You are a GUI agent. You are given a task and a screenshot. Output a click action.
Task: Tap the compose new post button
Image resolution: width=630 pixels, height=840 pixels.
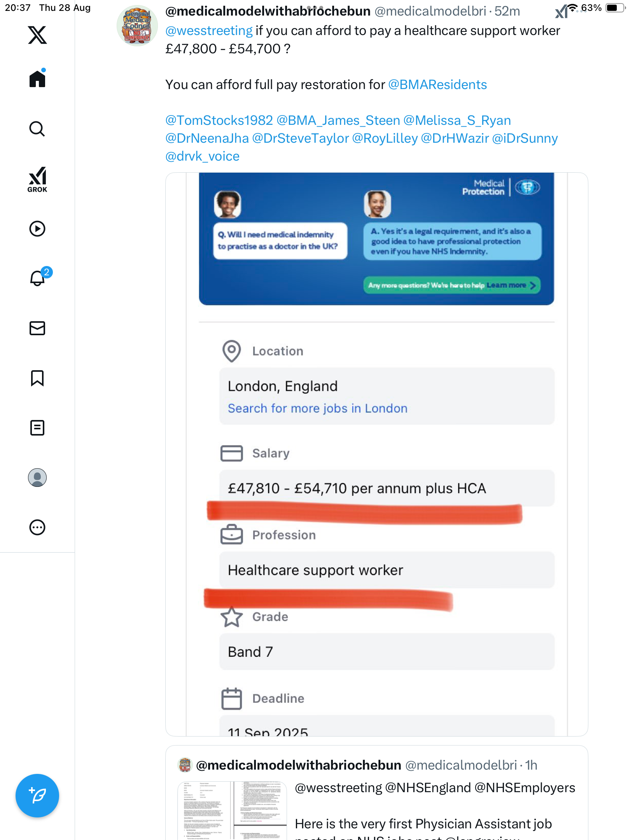[x=37, y=796]
